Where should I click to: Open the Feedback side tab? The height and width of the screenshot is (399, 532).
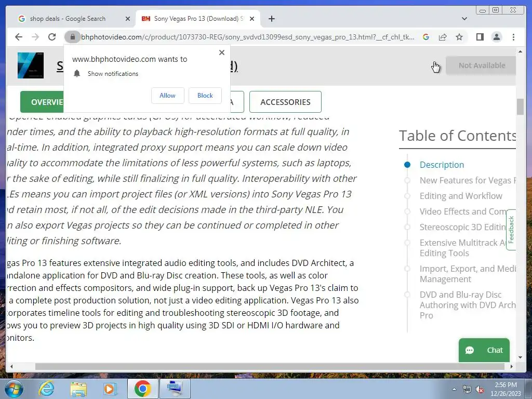tap(511, 230)
